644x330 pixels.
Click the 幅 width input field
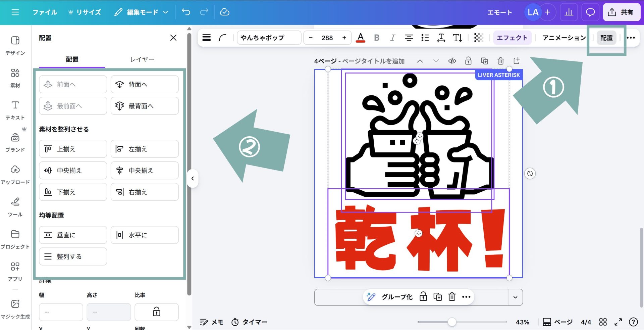61,312
